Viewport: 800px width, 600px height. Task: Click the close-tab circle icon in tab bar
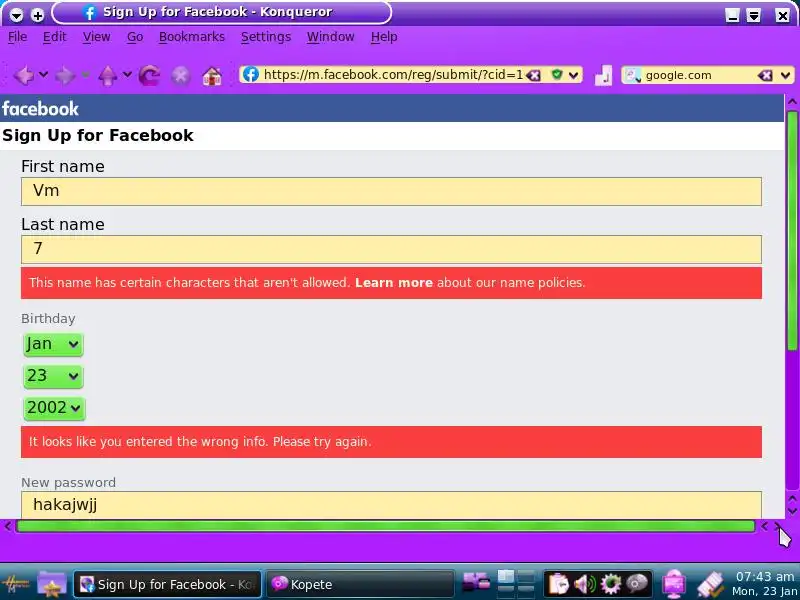(16, 15)
